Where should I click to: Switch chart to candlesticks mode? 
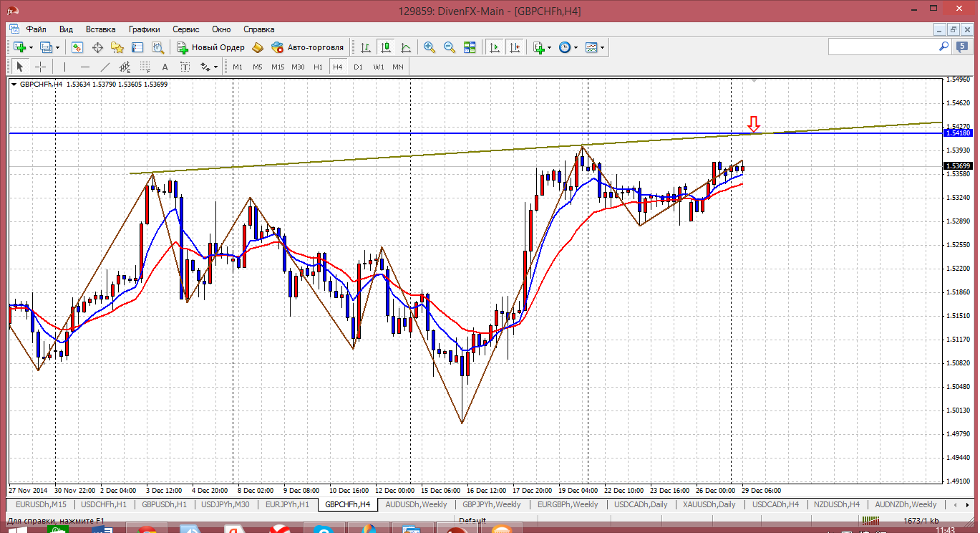[x=386, y=47]
